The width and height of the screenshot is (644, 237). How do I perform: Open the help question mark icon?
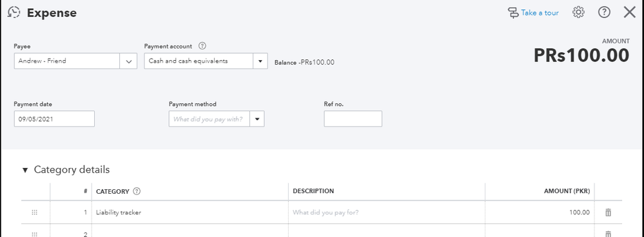point(604,12)
